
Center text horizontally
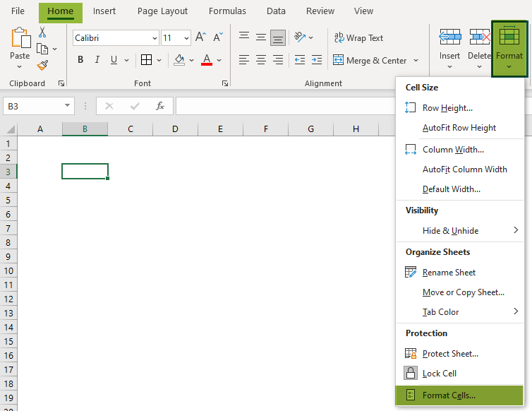point(261,60)
